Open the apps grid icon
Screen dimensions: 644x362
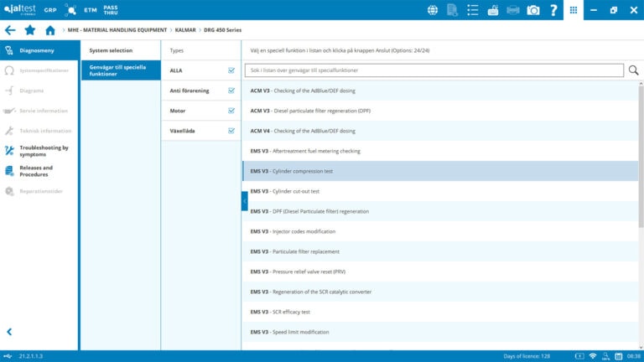point(574,10)
